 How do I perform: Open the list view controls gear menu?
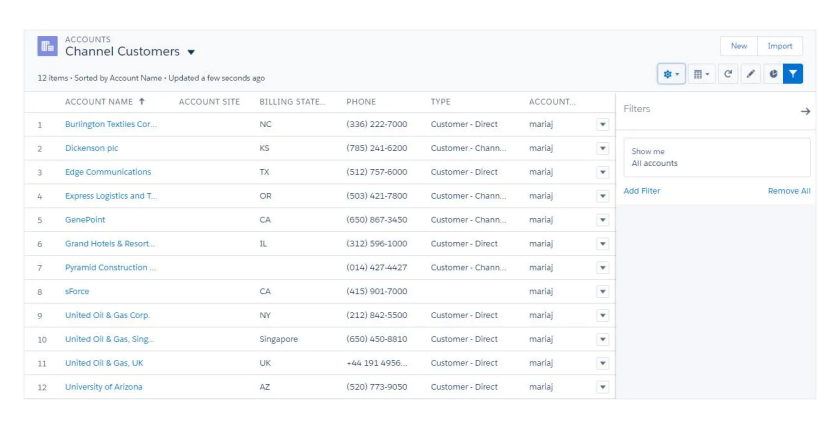tap(671, 74)
